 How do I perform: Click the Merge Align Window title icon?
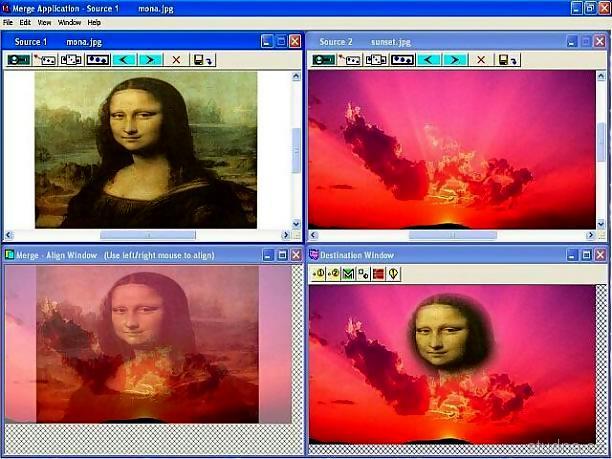[x=9, y=255]
